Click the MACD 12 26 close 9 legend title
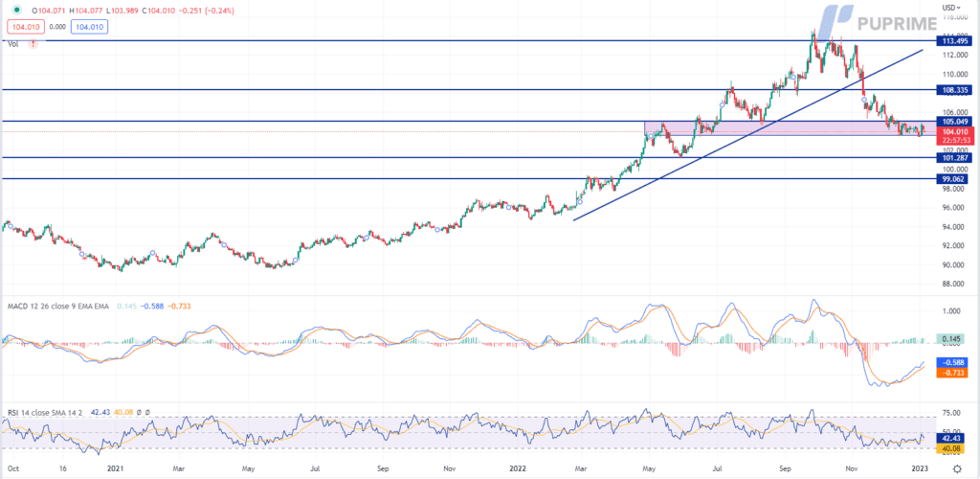The height and width of the screenshot is (479, 980). point(60,307)
